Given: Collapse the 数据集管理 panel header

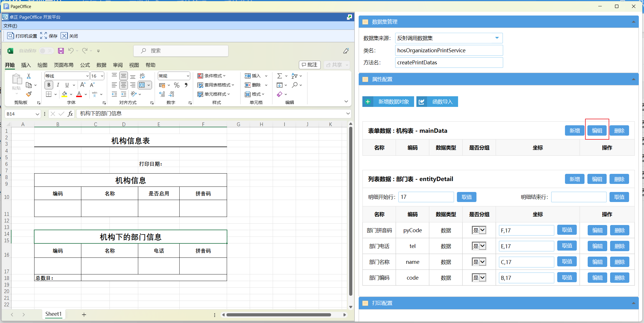Looking at the screenshot, I should tap(633, 22).
